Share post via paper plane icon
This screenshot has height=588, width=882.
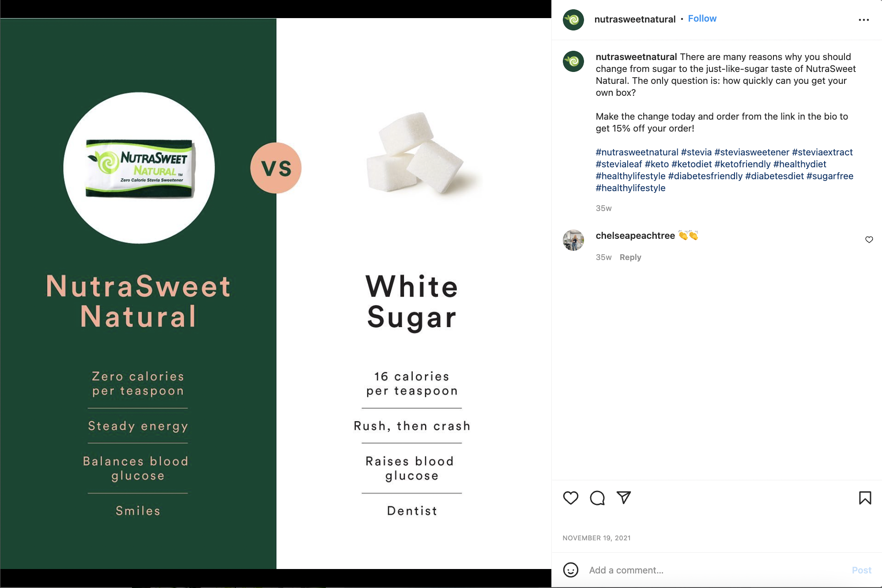pos(623,498)
